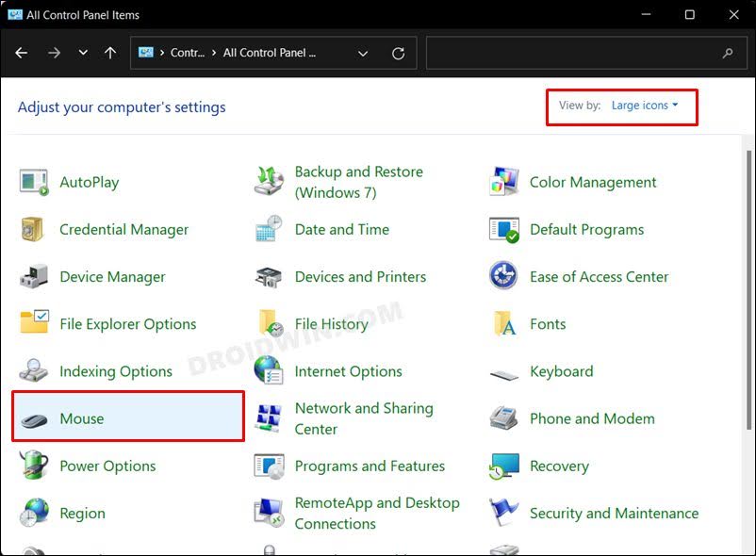
Task: Open Indexing Options magnifier icon
Action: tap(33, 370)
